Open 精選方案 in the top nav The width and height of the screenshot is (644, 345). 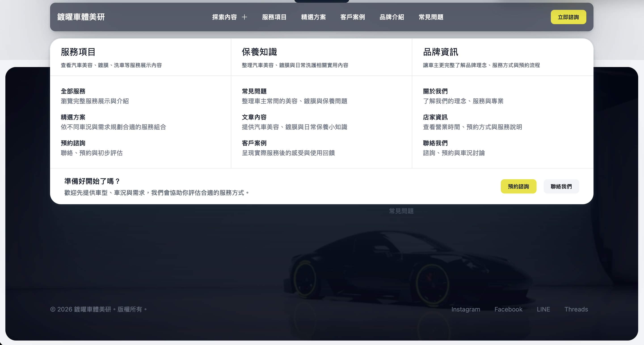[x=314, y=17]
